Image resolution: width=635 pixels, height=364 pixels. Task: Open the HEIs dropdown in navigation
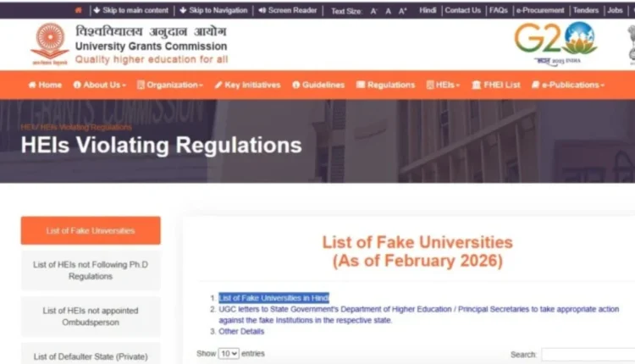pos(443,85)
